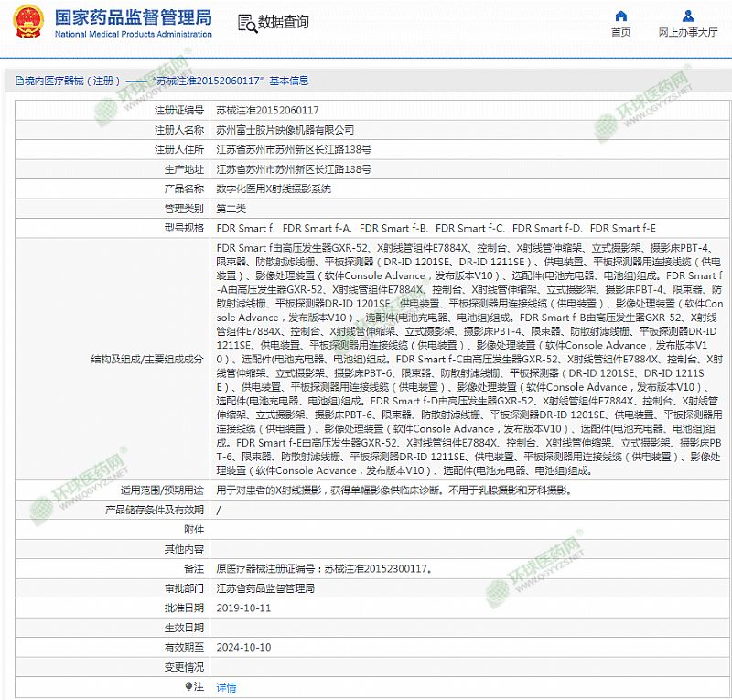Click product name 数字化医用X射线摄影系统

tap(274, 189)
